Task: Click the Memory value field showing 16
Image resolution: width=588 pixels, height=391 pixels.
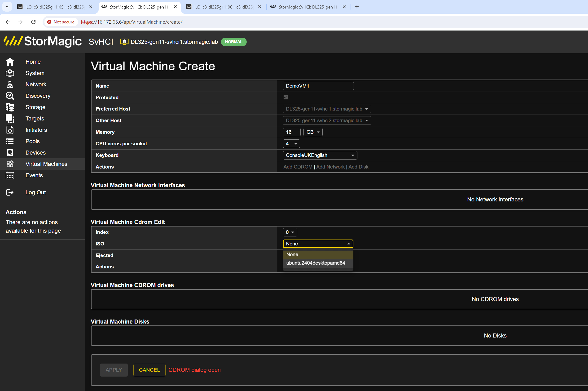Action: (x=291, y=132)
